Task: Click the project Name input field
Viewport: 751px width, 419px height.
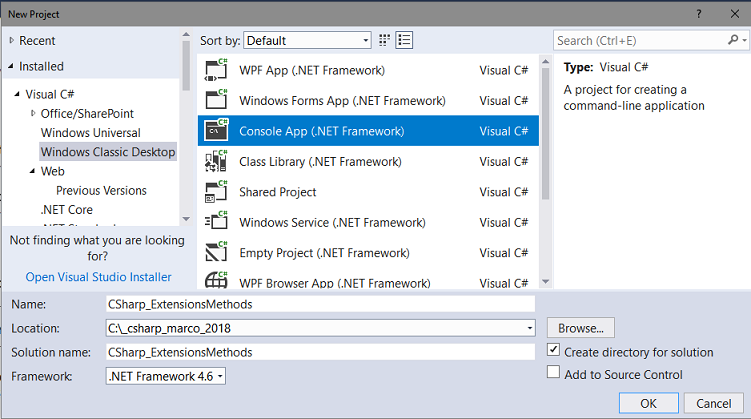Action: 320,304
